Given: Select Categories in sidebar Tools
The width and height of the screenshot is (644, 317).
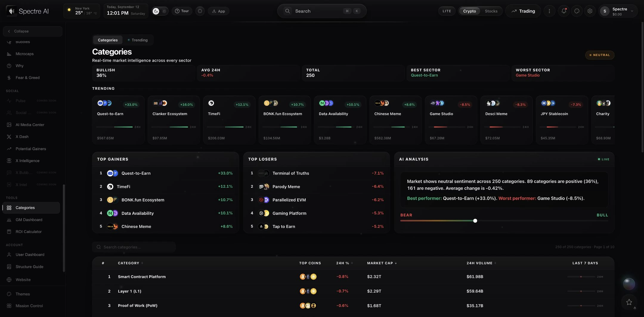Looking at the screenshot, I should 31,208.
